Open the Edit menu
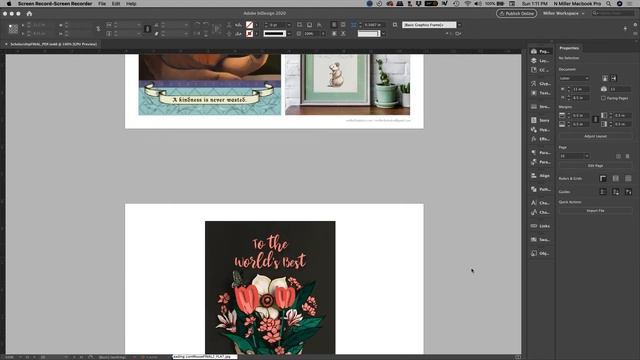 click(x=116, y=4)
